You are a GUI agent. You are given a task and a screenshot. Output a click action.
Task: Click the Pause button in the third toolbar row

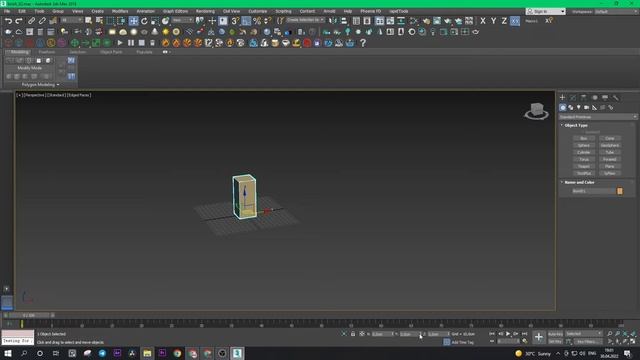(131, 42)
